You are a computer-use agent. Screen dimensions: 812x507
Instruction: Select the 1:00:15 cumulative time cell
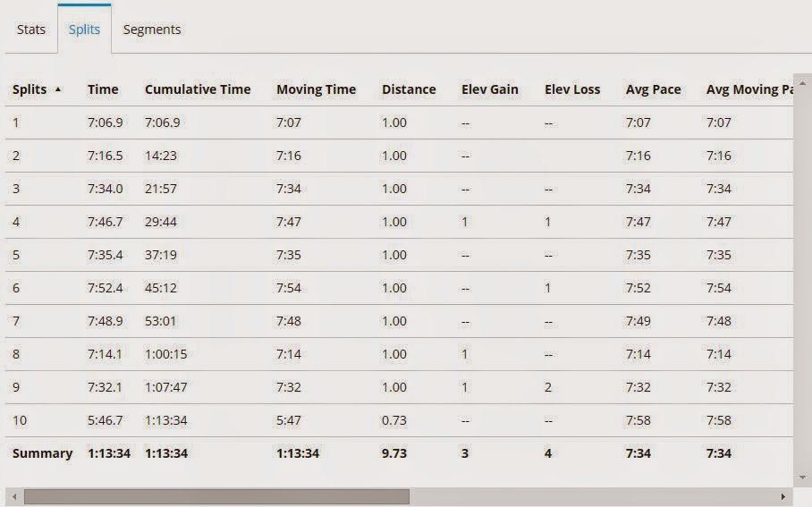click(165, 354)
